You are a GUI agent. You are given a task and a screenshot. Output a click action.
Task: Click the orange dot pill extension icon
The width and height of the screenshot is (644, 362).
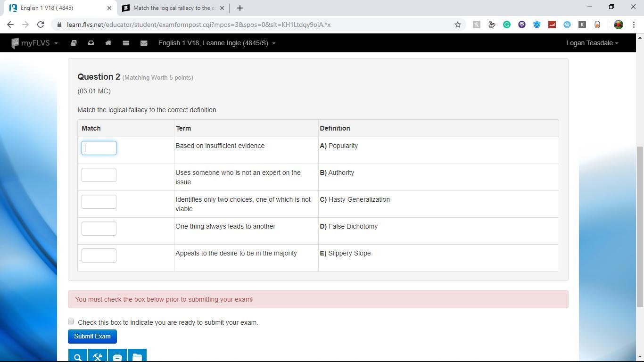[597, 25]
